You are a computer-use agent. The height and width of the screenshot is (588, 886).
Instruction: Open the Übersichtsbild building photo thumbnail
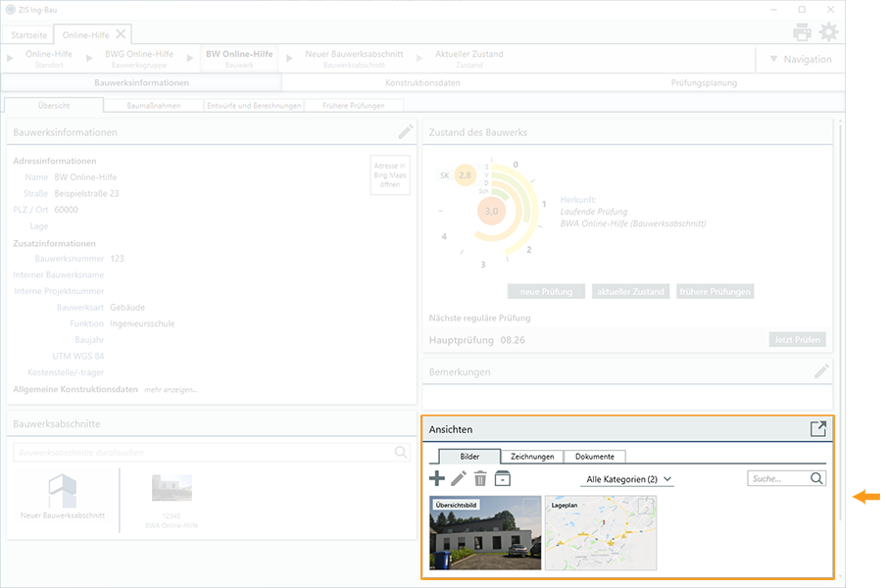coord(485,533)
